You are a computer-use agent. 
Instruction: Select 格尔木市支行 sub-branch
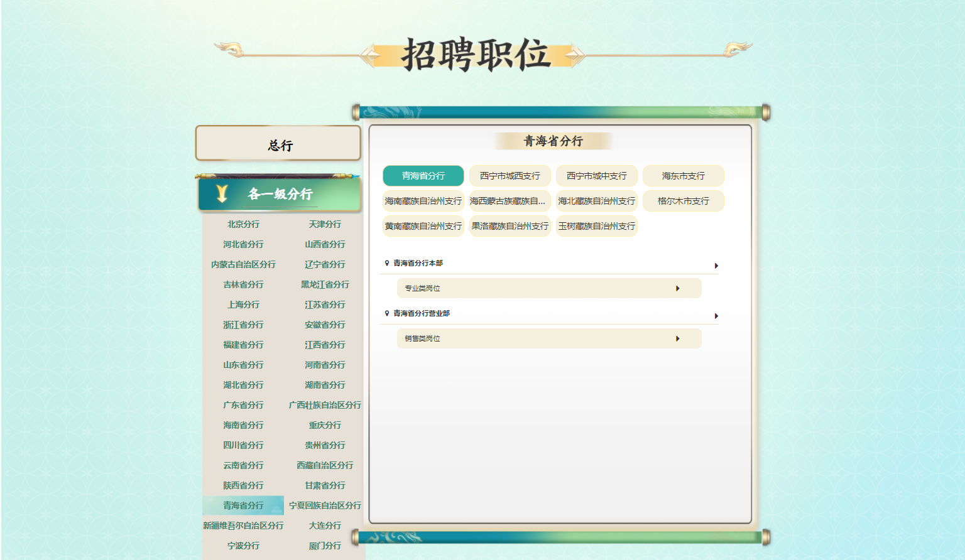(684, 201)
